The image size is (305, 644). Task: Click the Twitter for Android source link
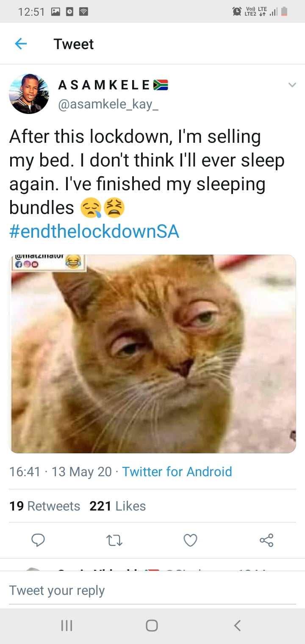(177, 472)
